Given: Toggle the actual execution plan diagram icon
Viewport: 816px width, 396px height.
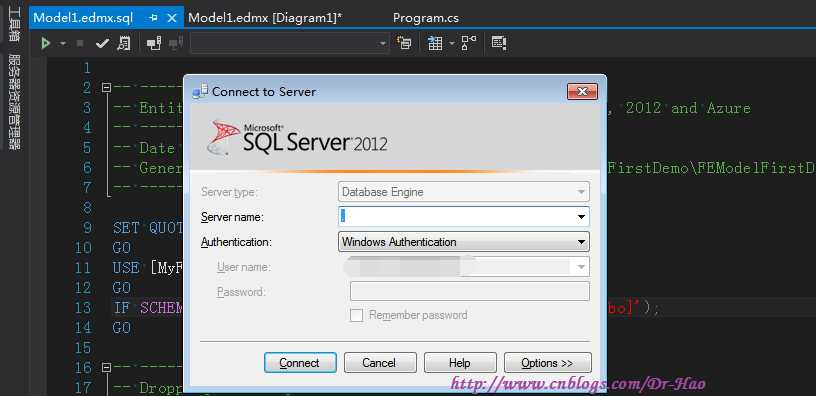Looking at the screenshot, I should coord(469,43).
